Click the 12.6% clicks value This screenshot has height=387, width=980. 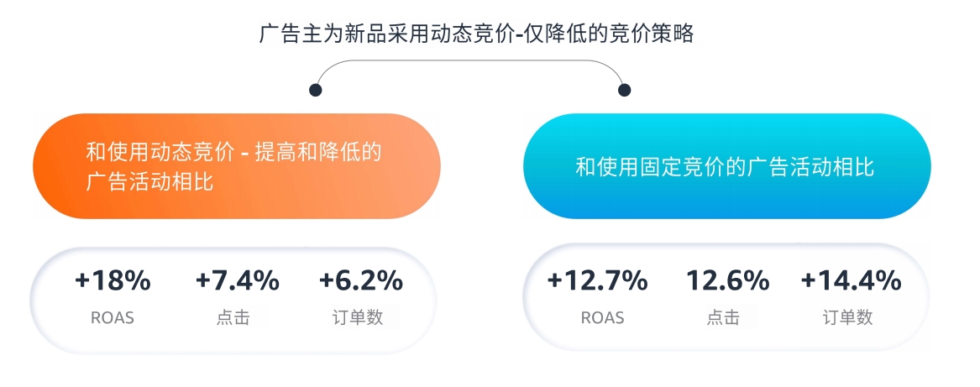(x=727, y=280)
